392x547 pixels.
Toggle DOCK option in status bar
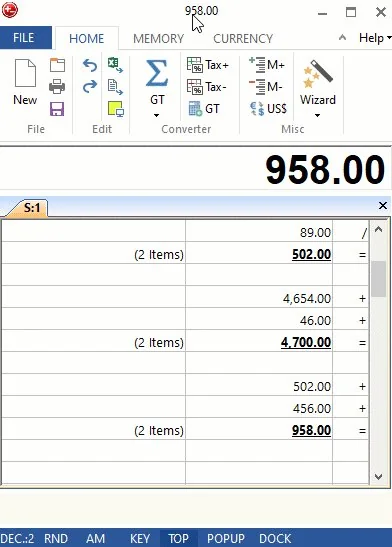coord(275,538)
